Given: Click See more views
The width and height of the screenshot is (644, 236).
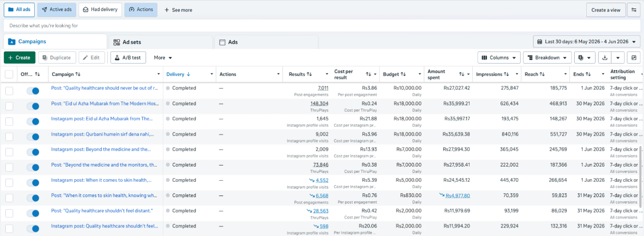Looking at the screenshot, I should click(x=178, y=9).
